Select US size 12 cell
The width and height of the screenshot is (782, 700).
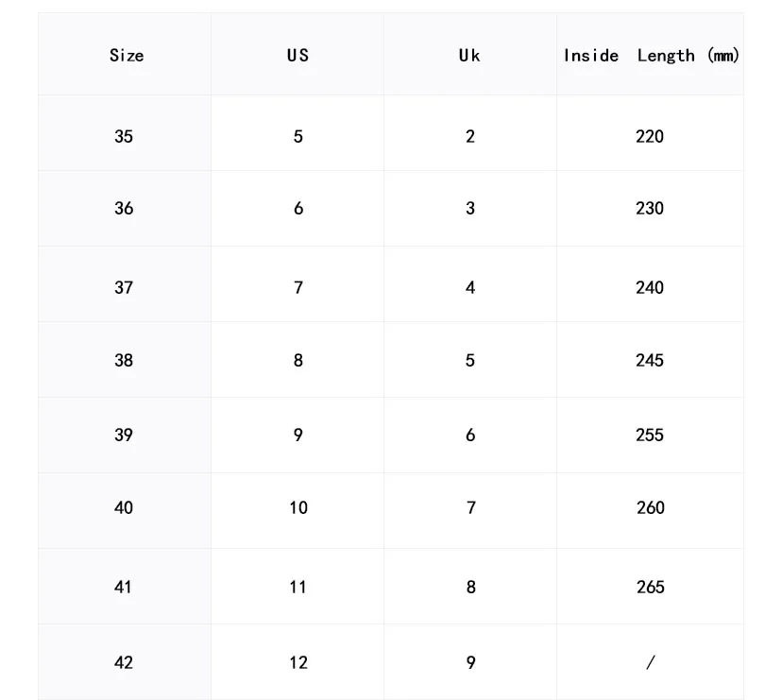pyautogui.click(x=298, y=662)
